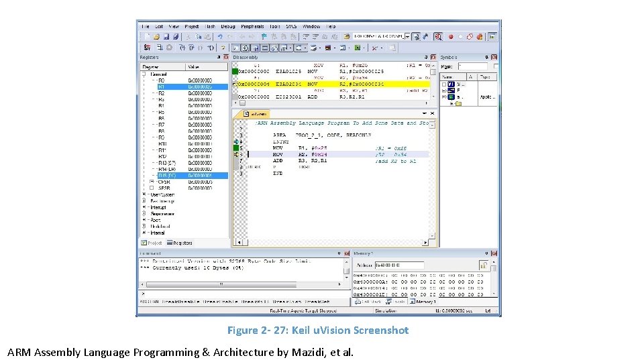Stop execution using the Stop icon
Viewport: 644px width, 362px height.
tap(169, 48)
